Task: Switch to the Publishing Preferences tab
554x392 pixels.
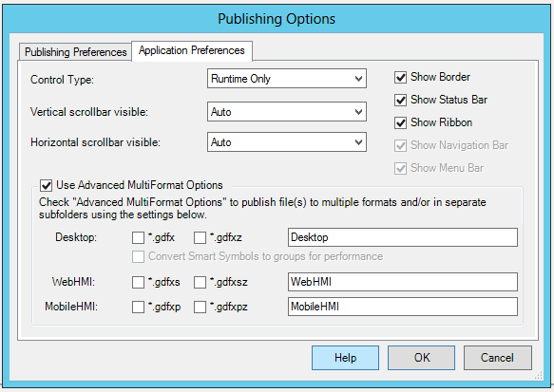Action: [76, 52]
